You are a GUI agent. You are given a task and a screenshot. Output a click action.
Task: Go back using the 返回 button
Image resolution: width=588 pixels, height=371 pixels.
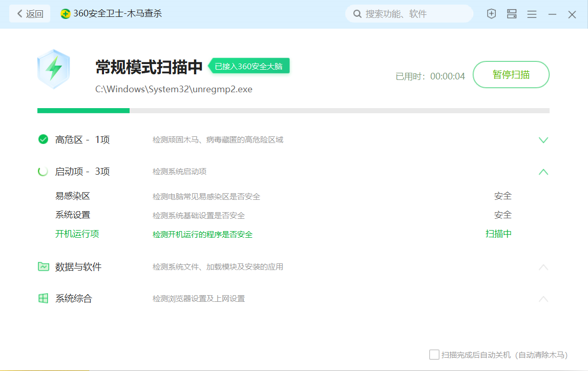pyautogui.click(x=30, y=14)
